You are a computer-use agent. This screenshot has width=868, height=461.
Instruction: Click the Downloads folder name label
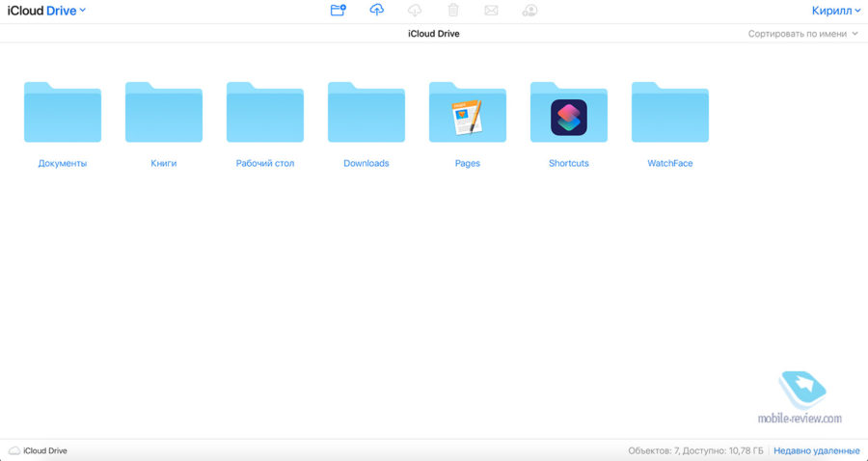coord(366,163)
